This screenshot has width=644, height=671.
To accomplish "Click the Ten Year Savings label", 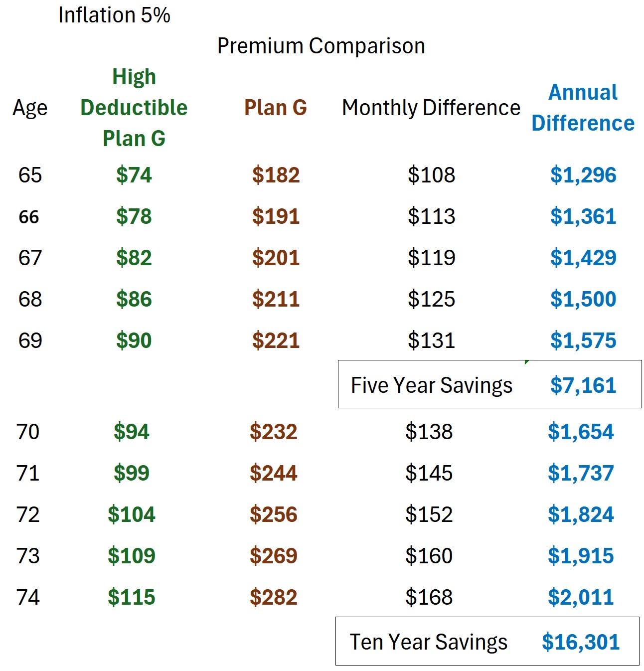I will click(x=428, y=642).
